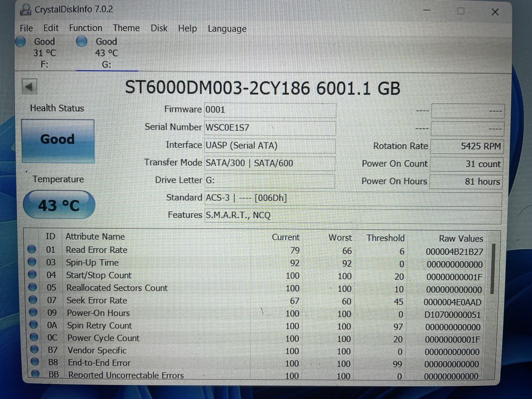This screenshot has width=532, height=399.
Task: Click the CrystalDiskInfo title bar icon
Action: pyautogui.click(x=26, y=10)
